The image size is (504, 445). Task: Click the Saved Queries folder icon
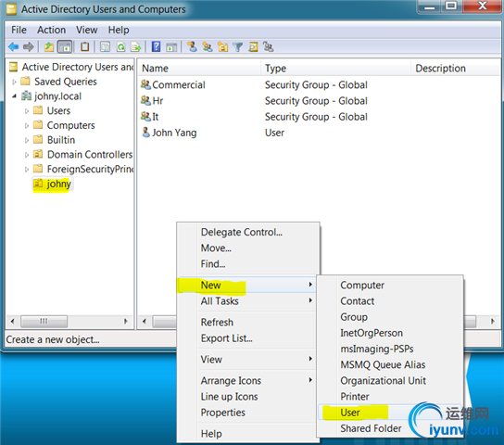25,81
